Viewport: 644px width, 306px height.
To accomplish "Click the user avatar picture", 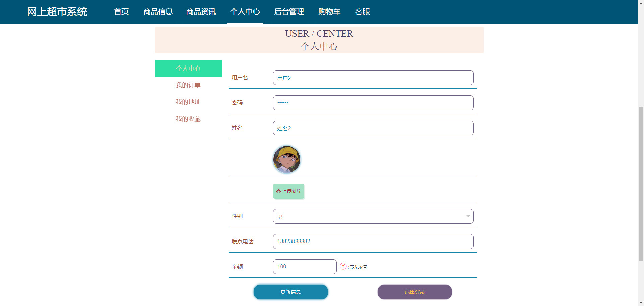I will click(287, 160).
